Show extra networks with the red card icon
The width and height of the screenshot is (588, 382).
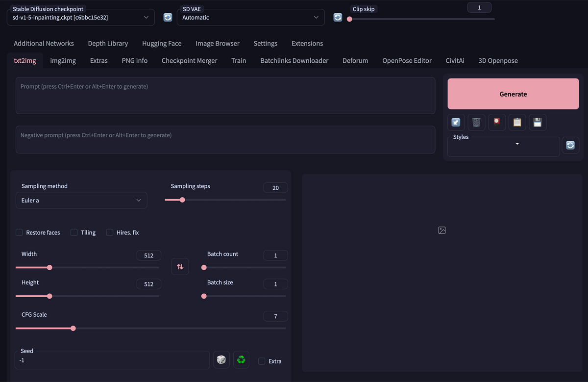coord(497,122)
